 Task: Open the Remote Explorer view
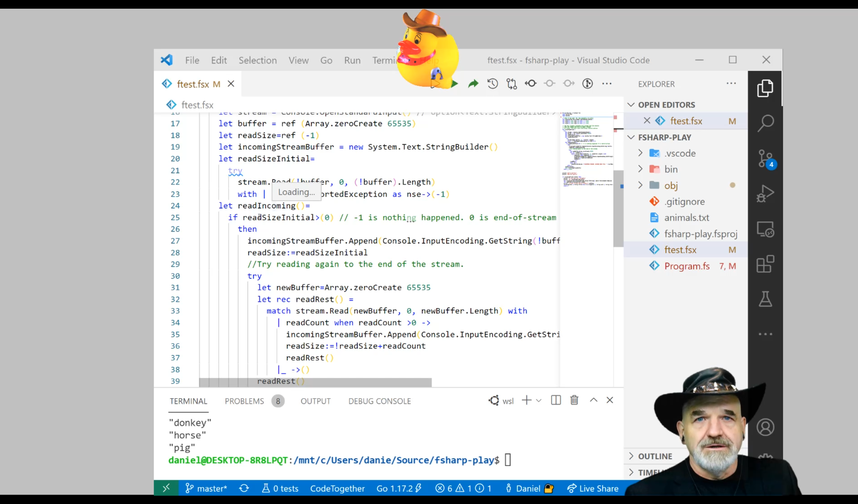[765, 229]
